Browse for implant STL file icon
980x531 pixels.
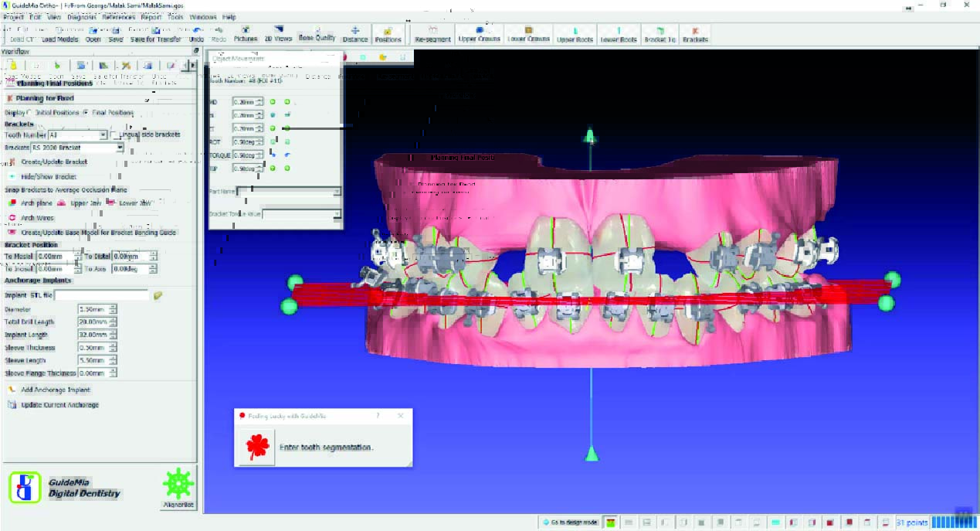click(x=158, y=295)
